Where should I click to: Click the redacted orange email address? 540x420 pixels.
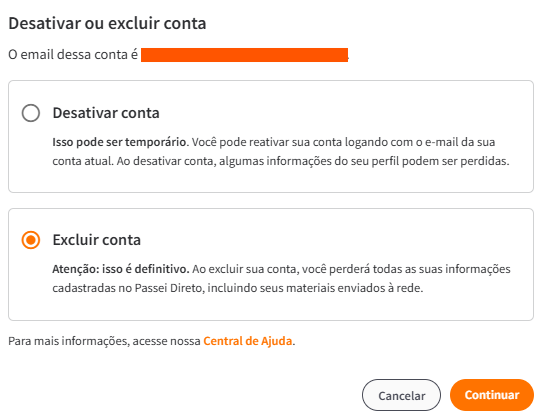tap(245, 55)
